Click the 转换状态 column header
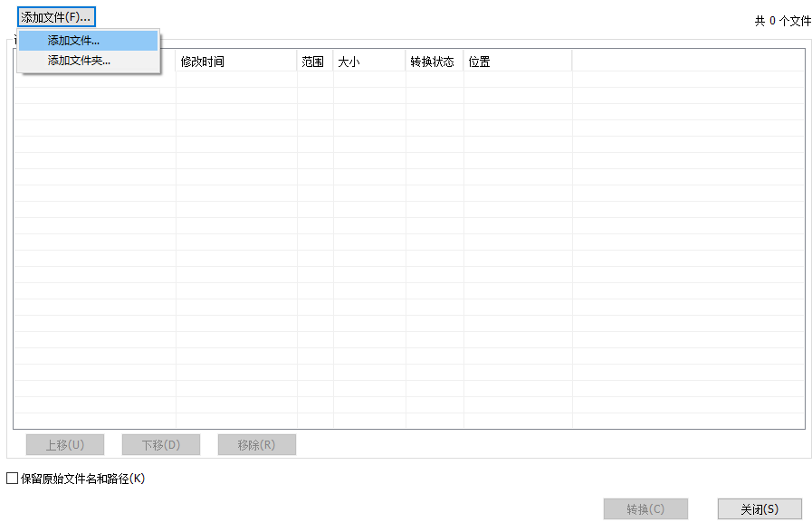Image resolution: width=812 pixels, height=522 pixels. (x=433, y=59)
